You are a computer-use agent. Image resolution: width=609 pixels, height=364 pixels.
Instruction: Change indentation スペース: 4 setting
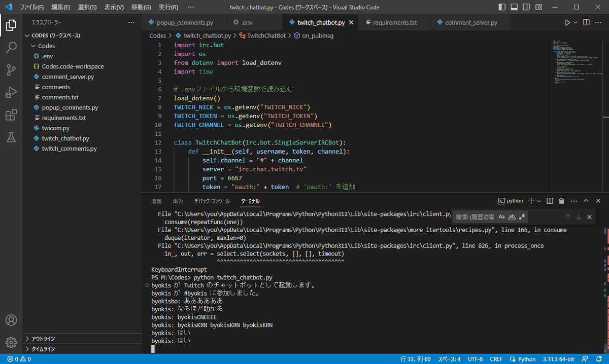(449, 359)
